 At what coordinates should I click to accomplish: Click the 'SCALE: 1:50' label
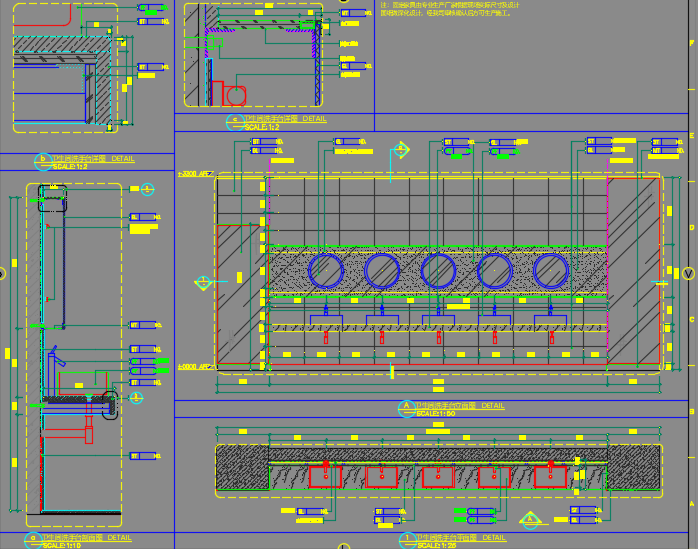pyautogui.click(x=436, y=414)
